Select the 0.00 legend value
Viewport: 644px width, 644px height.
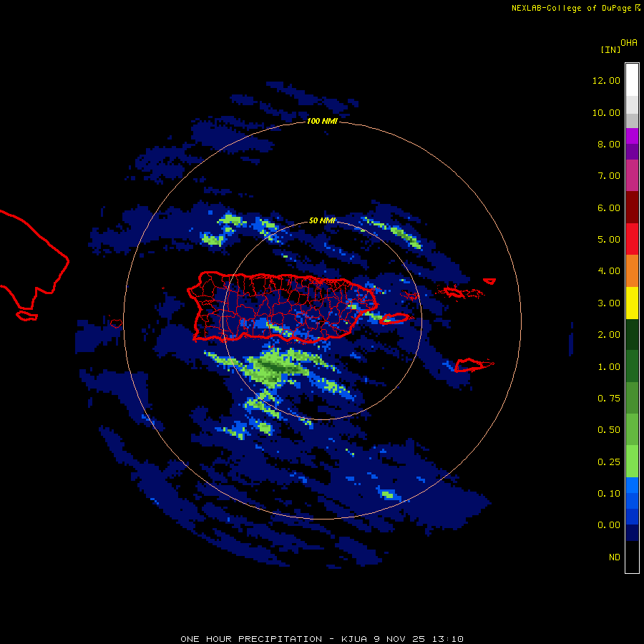[x=609, y=525]
